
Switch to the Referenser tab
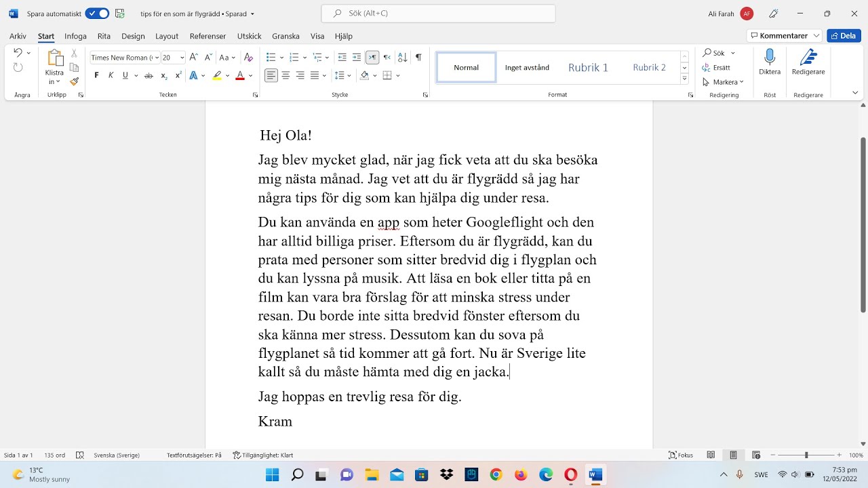(208, 36)
